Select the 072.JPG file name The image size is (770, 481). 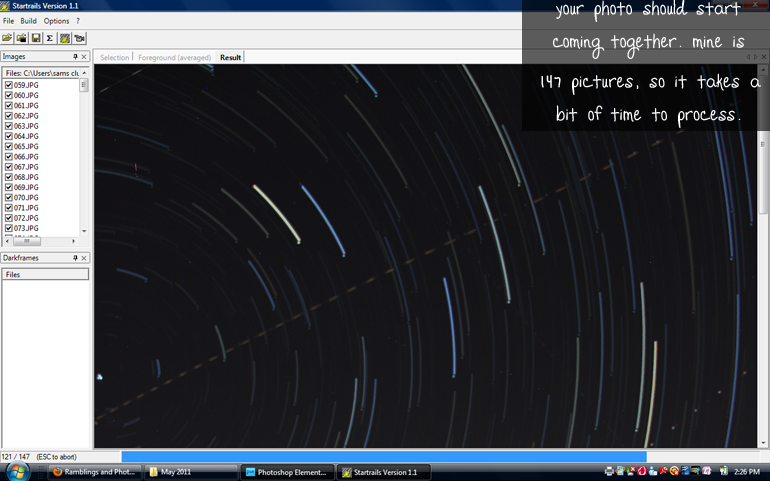coord(26,218)
